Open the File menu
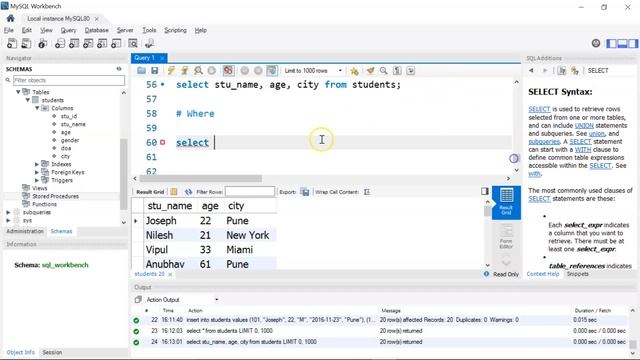The width and height of the screenshot is (640, 360). click(x=9, y=30)
